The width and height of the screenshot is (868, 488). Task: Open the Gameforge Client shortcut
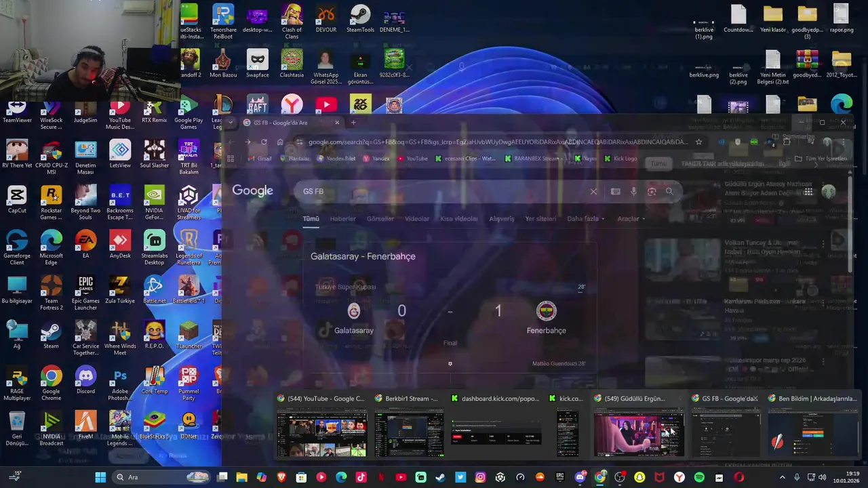point(16,248)
